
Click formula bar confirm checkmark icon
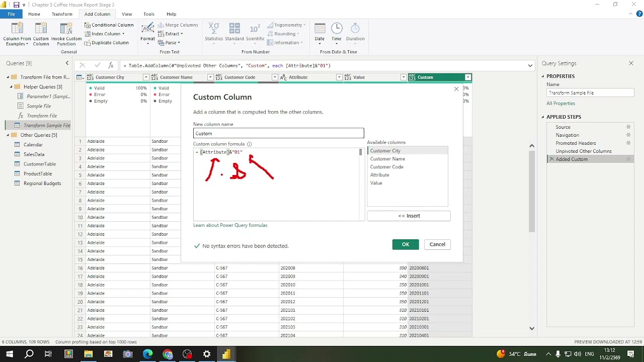click(x=97, y=65)
